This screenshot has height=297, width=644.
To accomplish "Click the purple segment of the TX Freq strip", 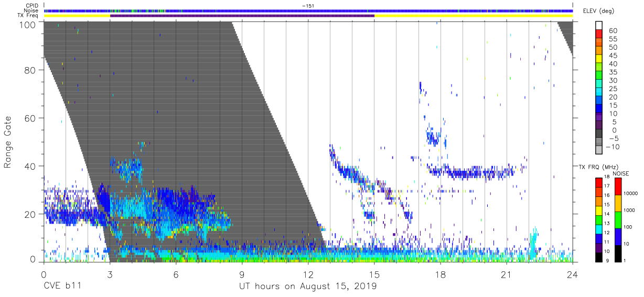I will coord(242,16).
